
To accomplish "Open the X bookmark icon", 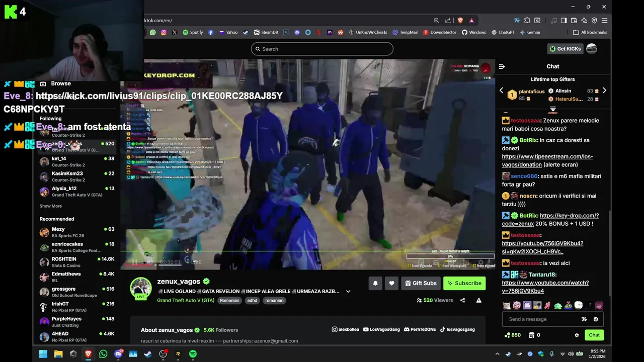I will pos(175,32).
